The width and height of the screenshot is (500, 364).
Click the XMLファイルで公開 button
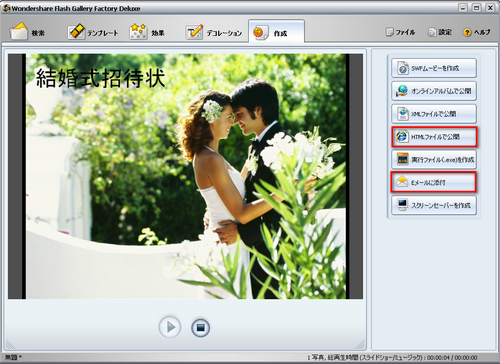434,114
